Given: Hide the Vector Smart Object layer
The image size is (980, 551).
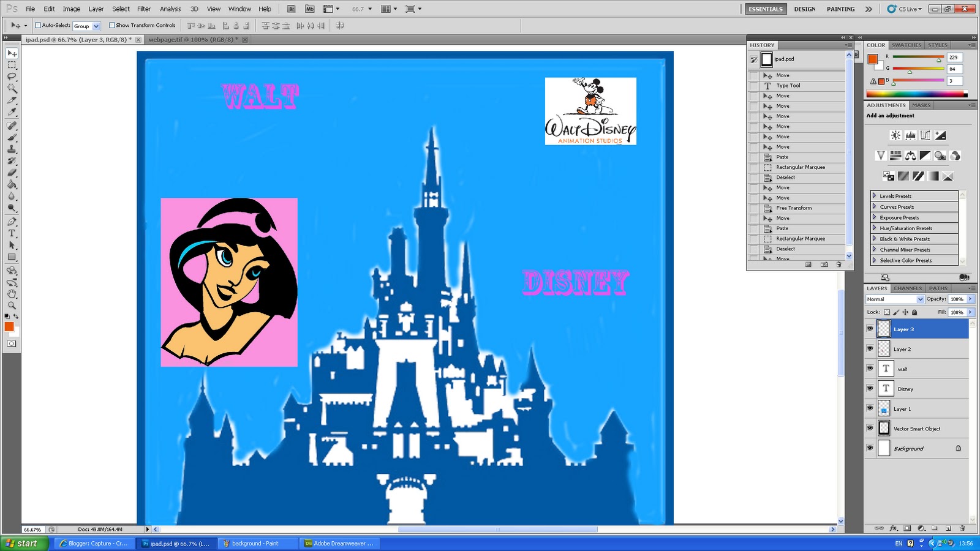Looking at the screenshot, I should pos(870,428).
